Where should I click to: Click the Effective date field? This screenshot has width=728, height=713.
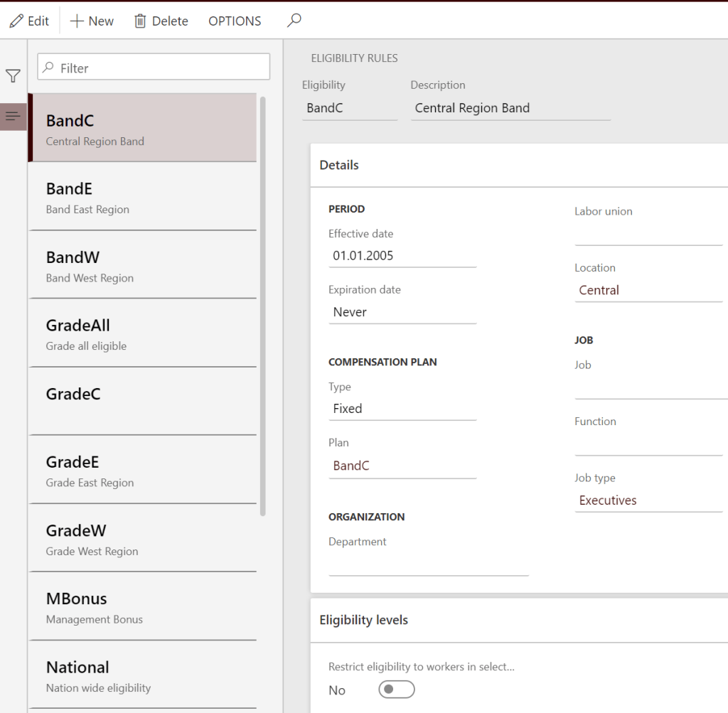(402, 256)
